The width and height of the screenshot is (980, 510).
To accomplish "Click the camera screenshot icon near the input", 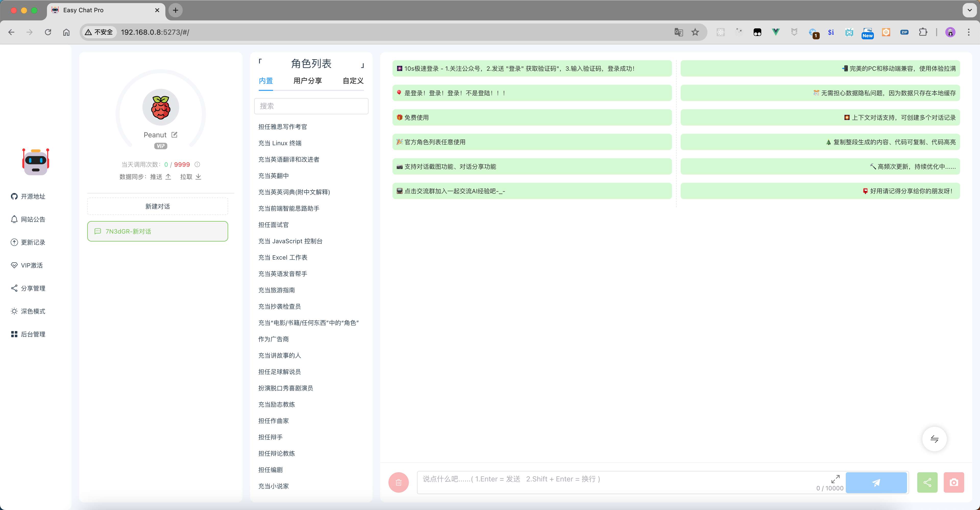I will 954,482.
